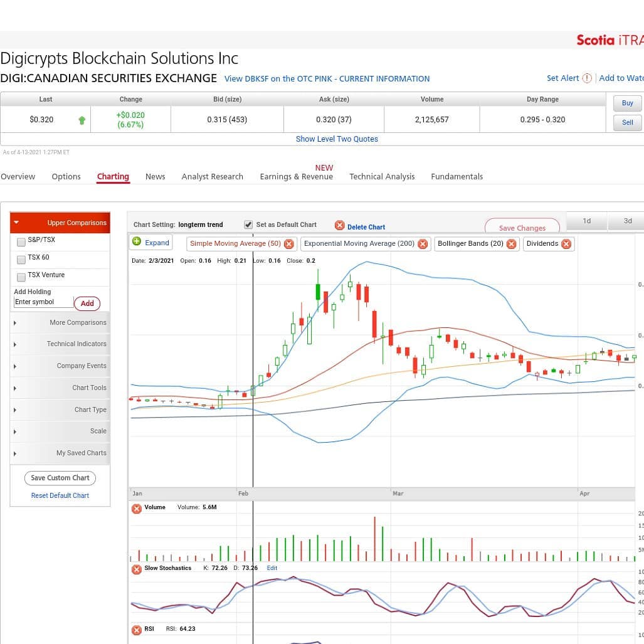Remove the Dividends indicator
The image size is (644, 644).
click(566, 244)
